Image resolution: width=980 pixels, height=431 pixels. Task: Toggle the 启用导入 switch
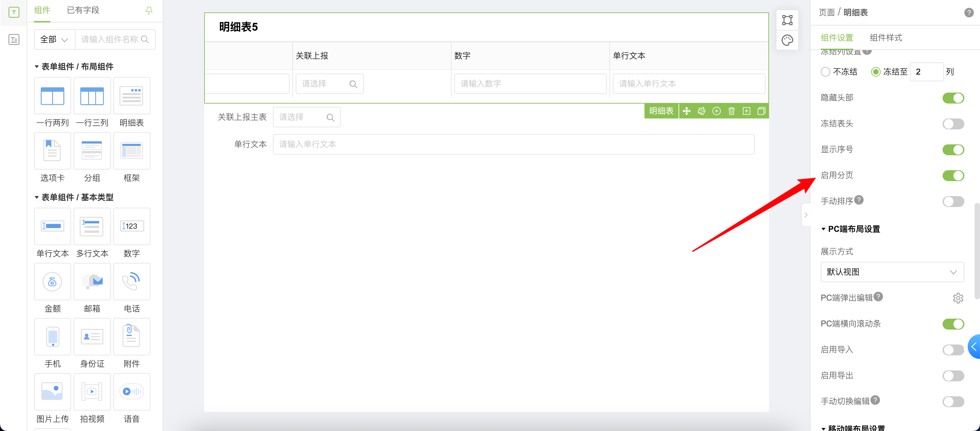point(953,350)
